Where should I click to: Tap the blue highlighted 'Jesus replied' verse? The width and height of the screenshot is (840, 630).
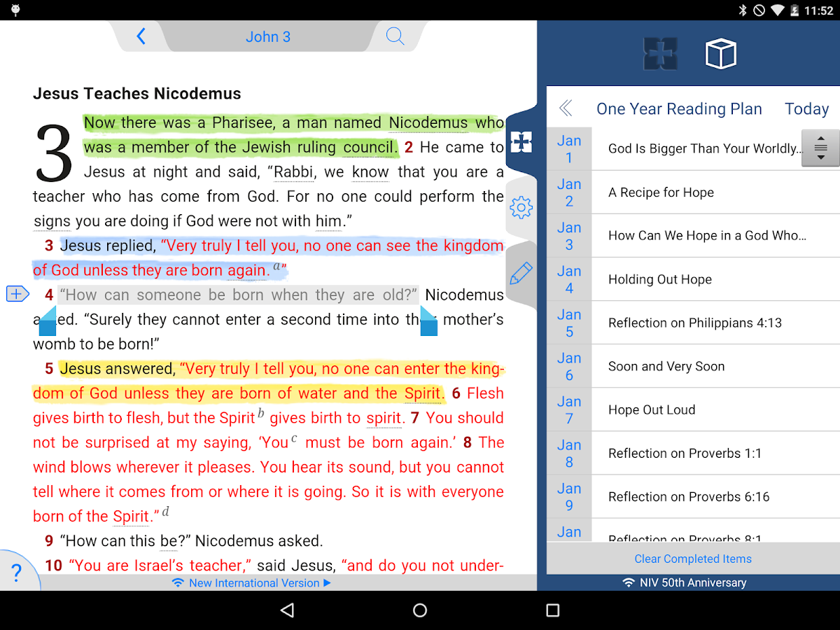pyautogui.click(x=268, y=258)
